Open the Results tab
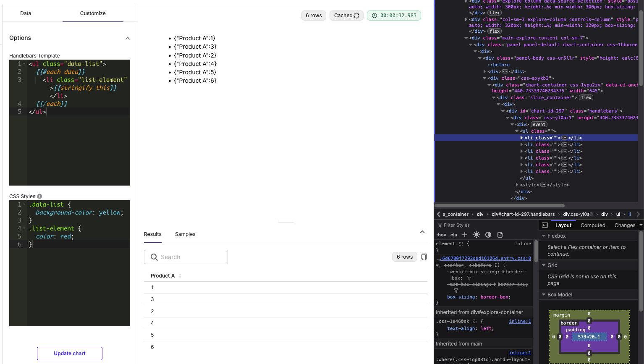Image resolution: width=644 pixels, height=364 pixels. click(x=153, y=234)
